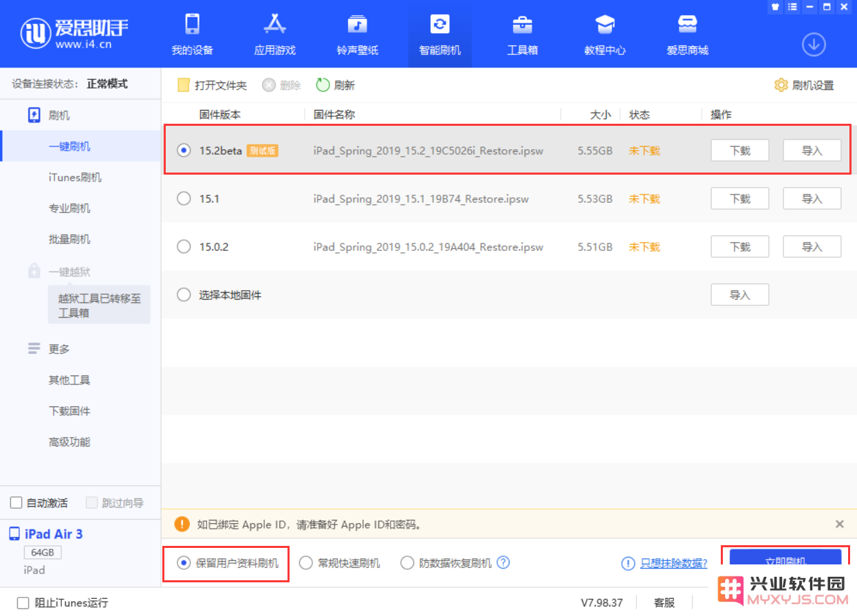Image resolution: width=857 pixels, height=616 pixels.
Task: Open 其他工具 in the sidebar
Action: tap(69, 380)
